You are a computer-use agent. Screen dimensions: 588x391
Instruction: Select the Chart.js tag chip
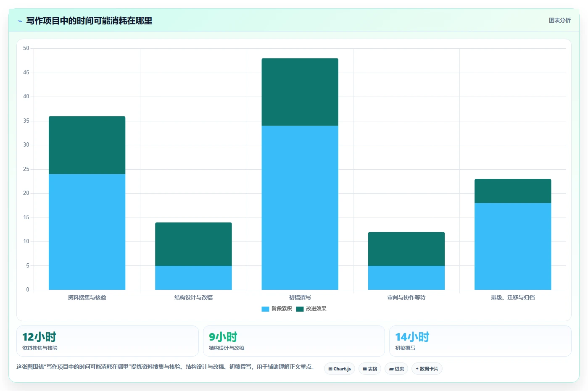340,369
